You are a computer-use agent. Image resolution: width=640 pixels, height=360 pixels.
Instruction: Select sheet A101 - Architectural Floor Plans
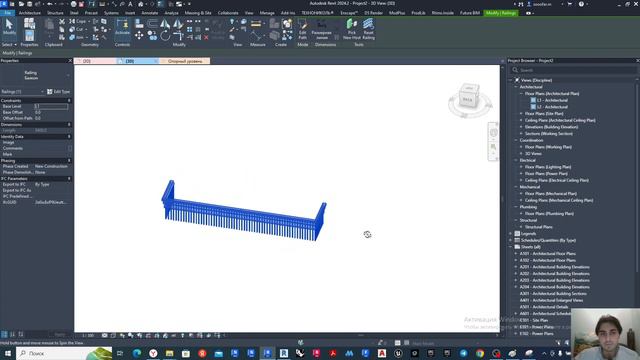548,253
